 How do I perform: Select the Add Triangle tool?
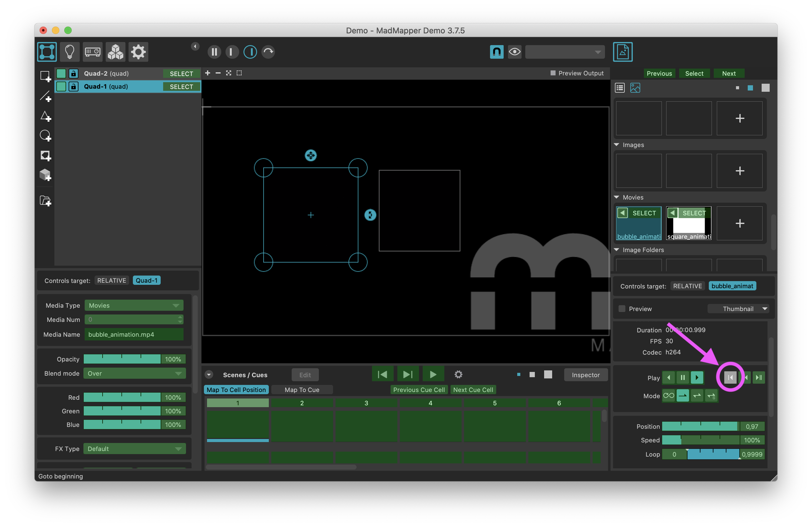coord(45,116)
